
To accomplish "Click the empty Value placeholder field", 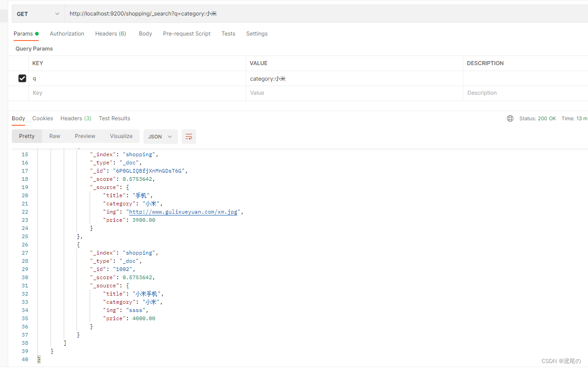I will point(354,93).
